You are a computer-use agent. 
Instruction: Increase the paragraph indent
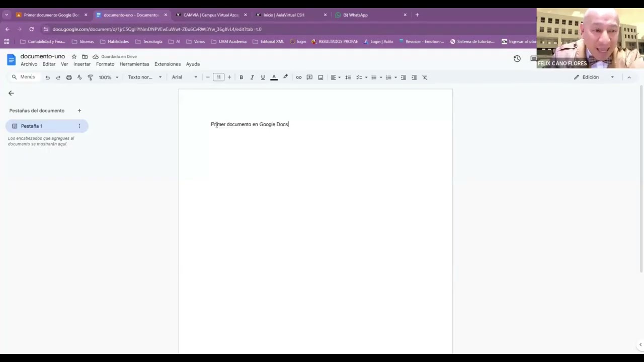[414, 77]
